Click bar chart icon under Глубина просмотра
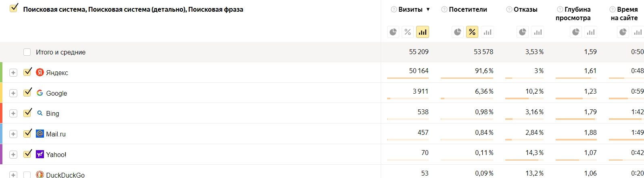The image size is (644, 178). [x=591, y=32]
